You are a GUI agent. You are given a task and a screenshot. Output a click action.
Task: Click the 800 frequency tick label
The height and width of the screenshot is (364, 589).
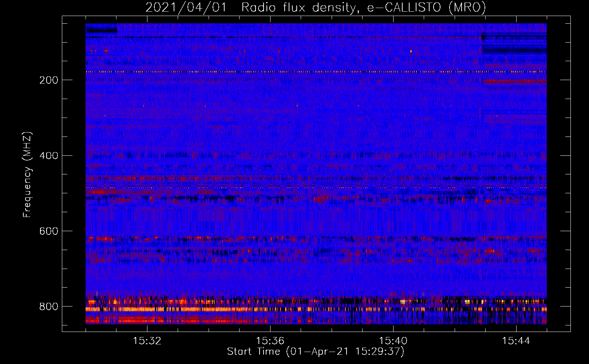[48, 306]
